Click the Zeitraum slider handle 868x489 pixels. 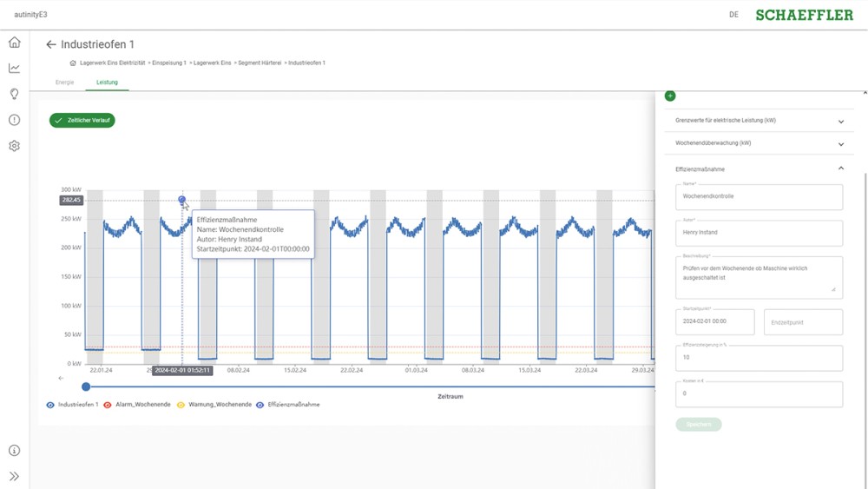86,387
